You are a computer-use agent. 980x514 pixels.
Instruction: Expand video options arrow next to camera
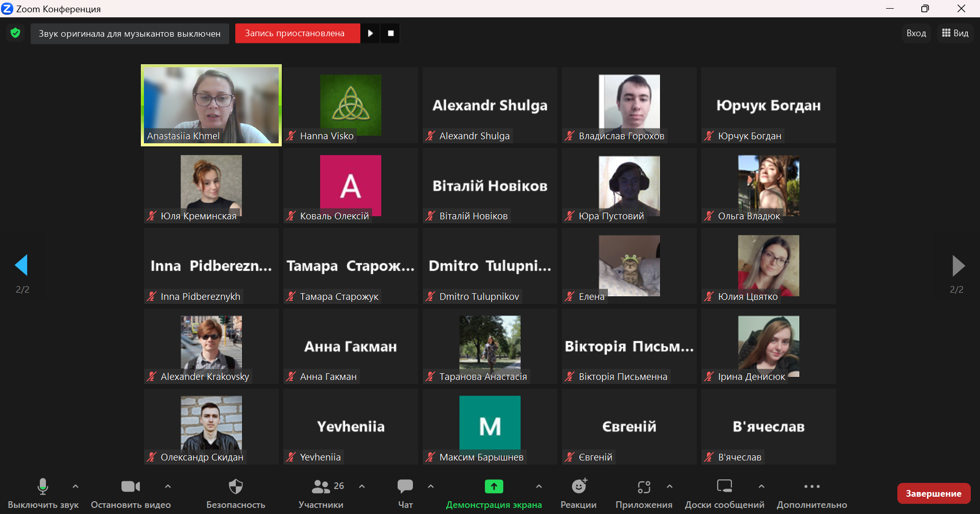168,486
